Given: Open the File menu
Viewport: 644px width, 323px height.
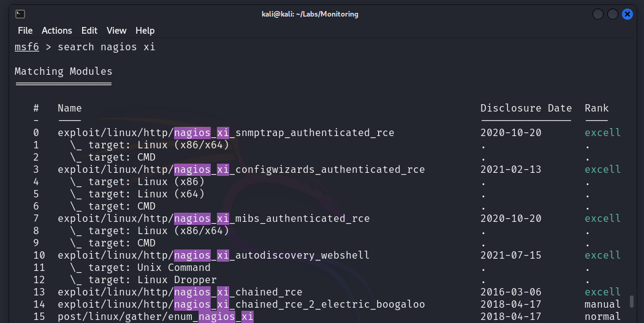Looking at the screenshot, I should point(25,31).
